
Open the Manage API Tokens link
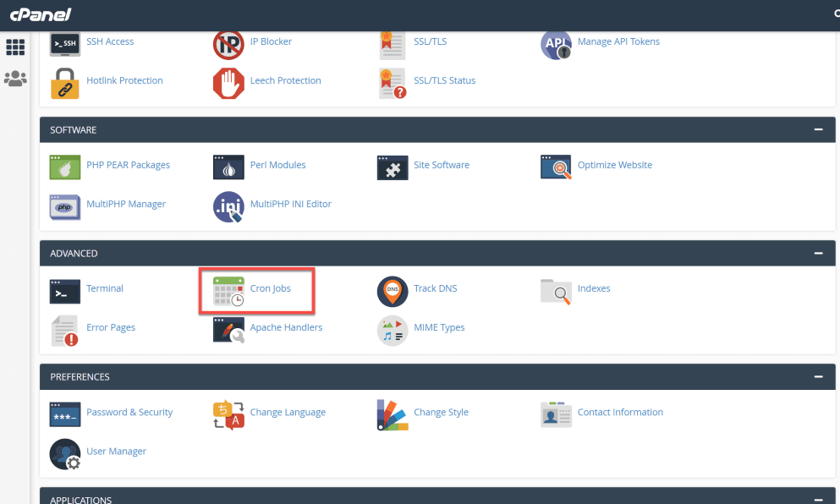[x=618, y=41]
